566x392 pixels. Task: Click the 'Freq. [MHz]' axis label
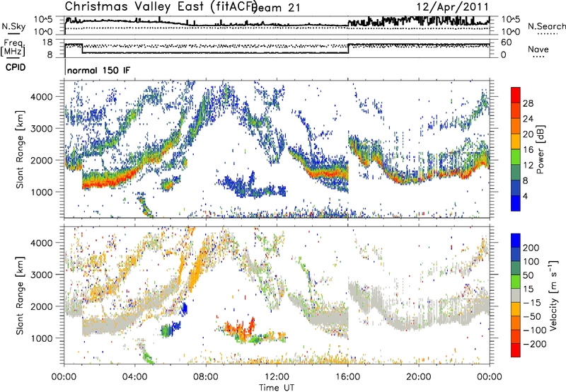click(13, 47)
